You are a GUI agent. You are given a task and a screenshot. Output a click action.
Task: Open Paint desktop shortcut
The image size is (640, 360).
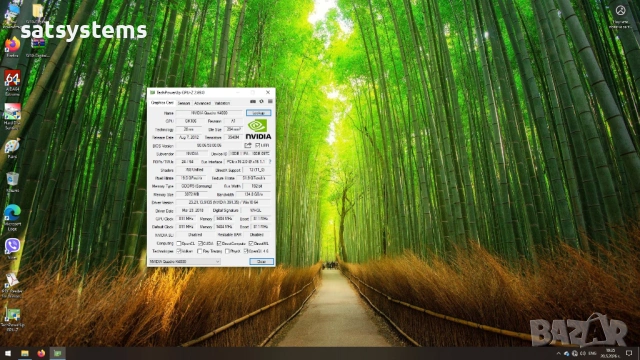coord(12,149)
